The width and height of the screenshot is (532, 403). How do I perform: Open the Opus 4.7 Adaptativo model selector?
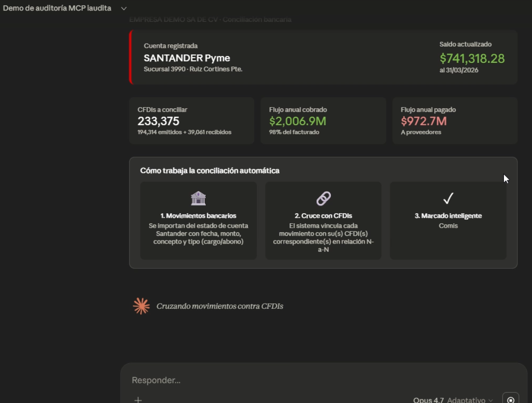click(453, 400)
